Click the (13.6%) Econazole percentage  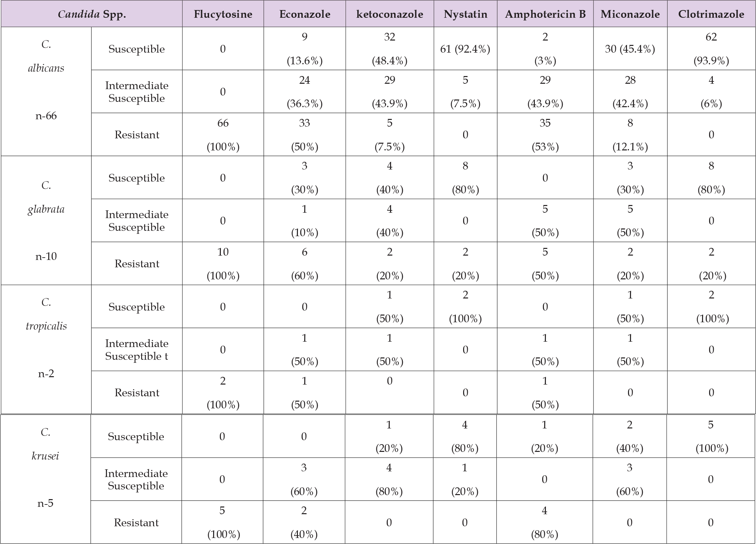pos(305,61)
